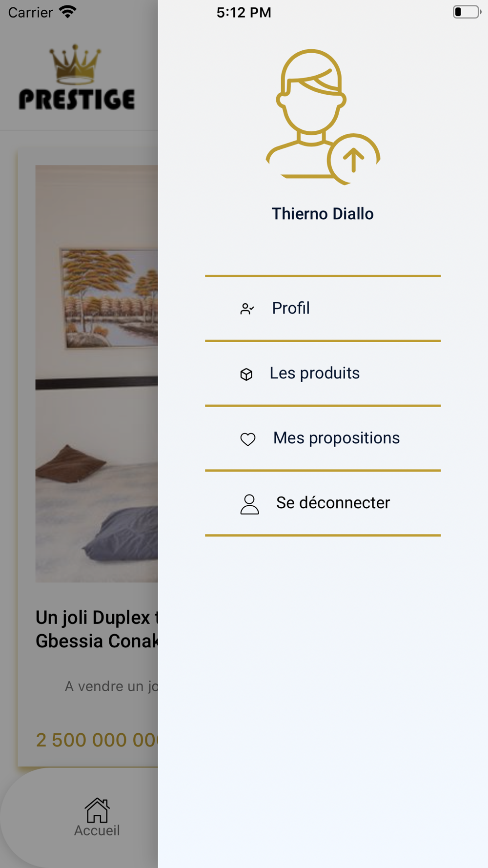Select Mes propositions from the drawer
The width and height of the screenshot is (488, 868).
tap(323, 438)
